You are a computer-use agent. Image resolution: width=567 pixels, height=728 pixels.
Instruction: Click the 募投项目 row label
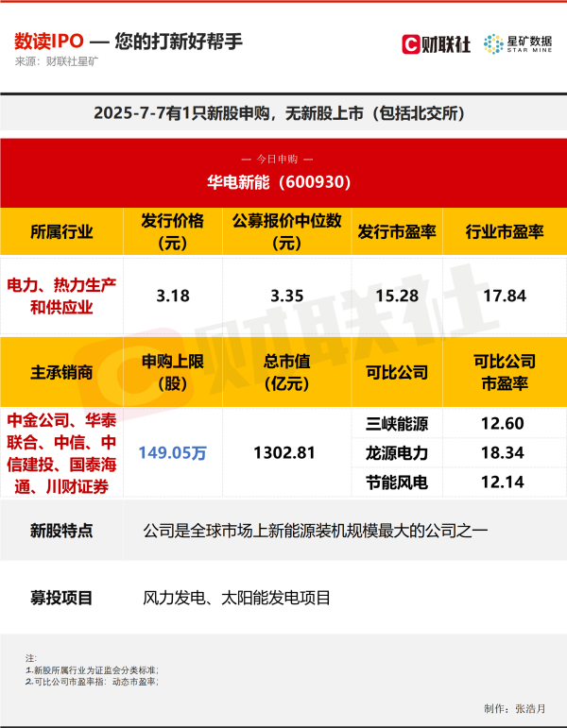point(61,598)
